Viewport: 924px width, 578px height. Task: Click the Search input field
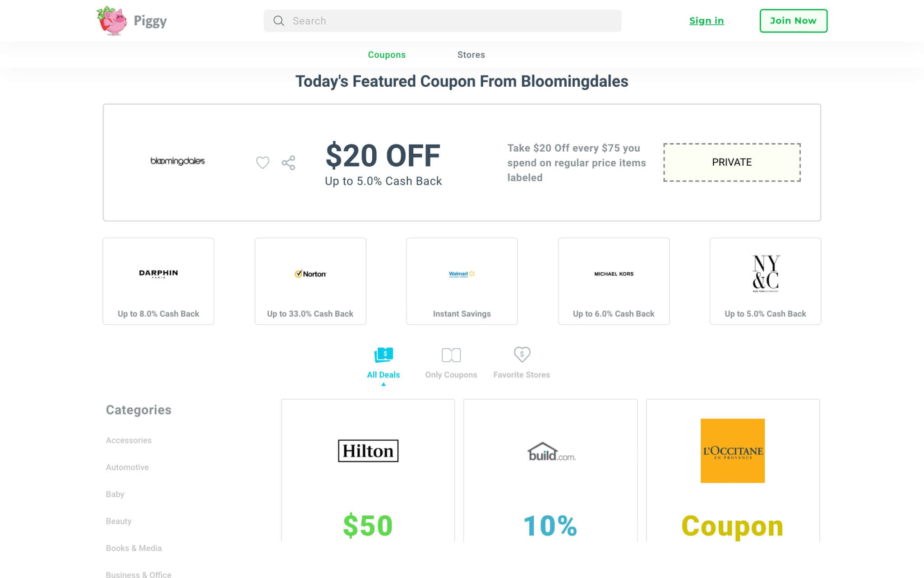(442, 21)
